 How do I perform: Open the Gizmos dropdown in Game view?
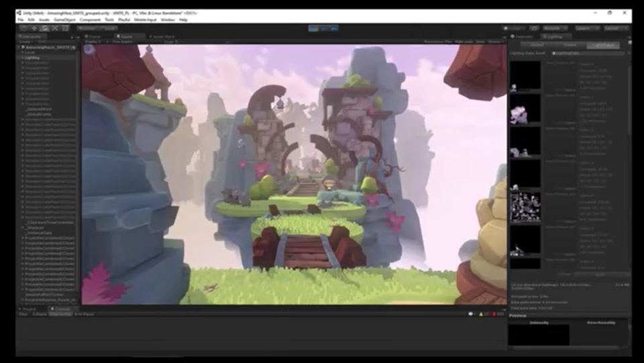click(x=496, y=42)
